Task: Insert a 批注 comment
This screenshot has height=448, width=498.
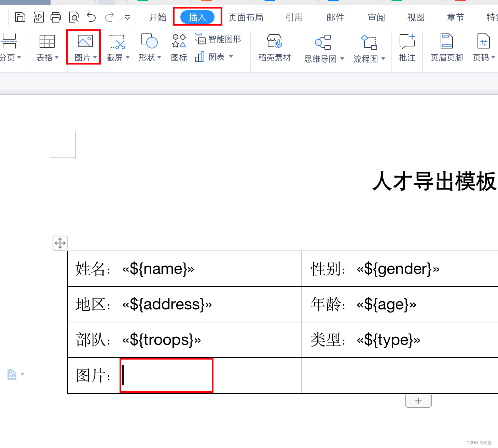Action: pos(406,48)
